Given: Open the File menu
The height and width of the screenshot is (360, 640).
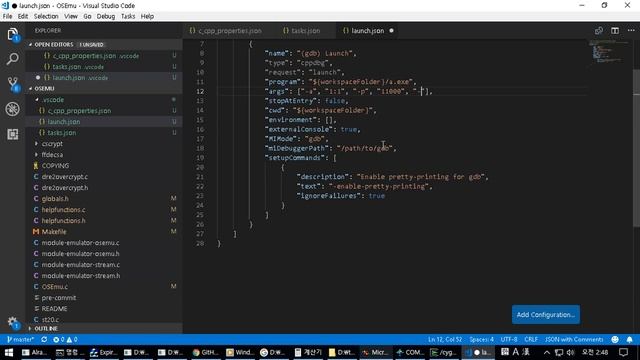Looking at the screenshot, I should coord(7,16).
